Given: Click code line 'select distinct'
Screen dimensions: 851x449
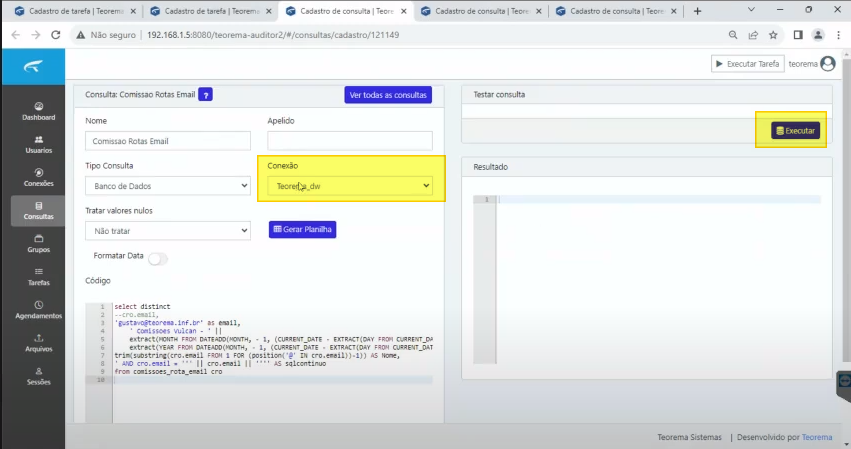Looking at the screenshot, I should click(142, 307).
